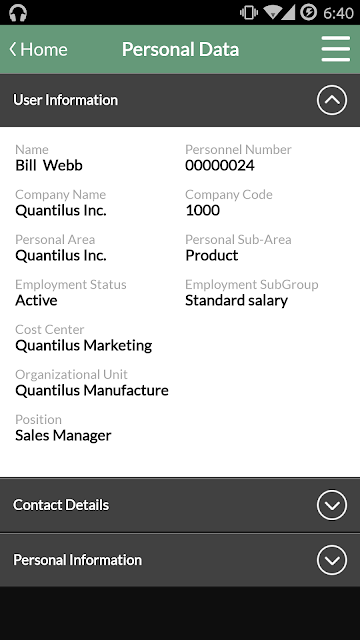Tap the cellular signal status icon

(x=288, y=13)
